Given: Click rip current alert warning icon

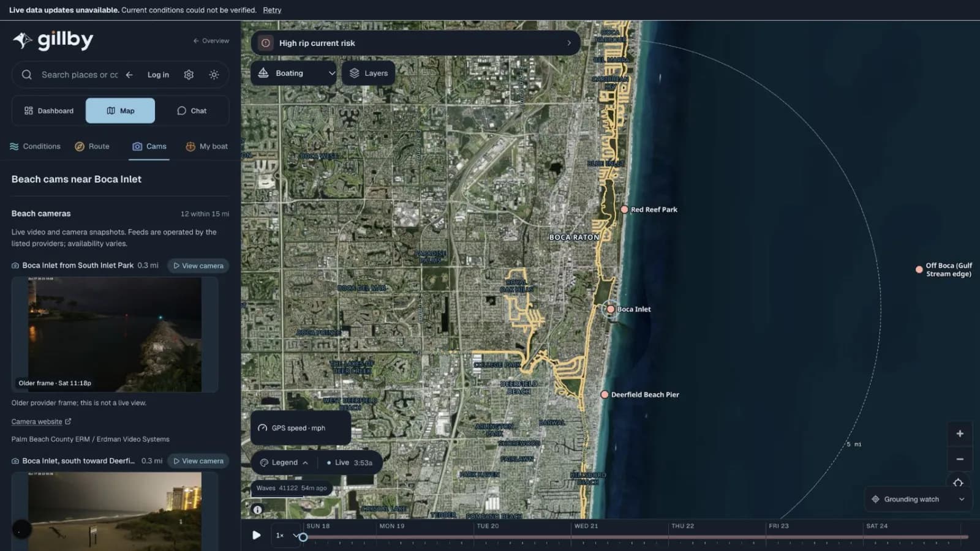Looking at the screenshot, I should 266,43.
